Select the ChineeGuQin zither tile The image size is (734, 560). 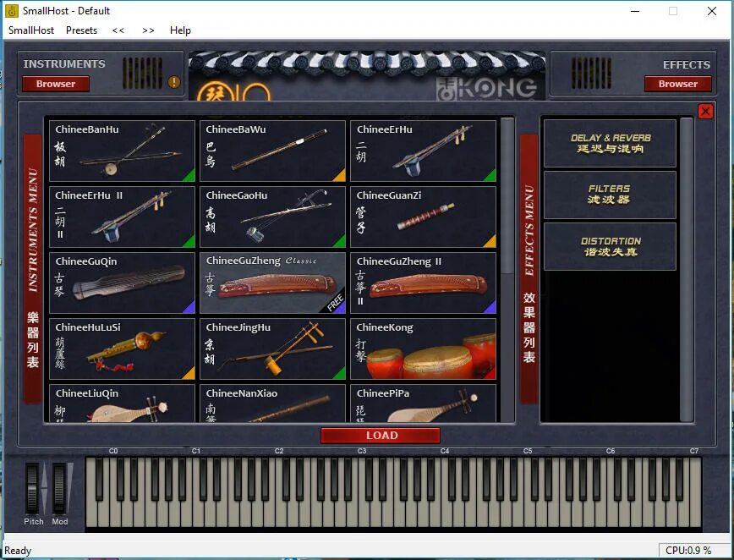[x=122, y=283]
